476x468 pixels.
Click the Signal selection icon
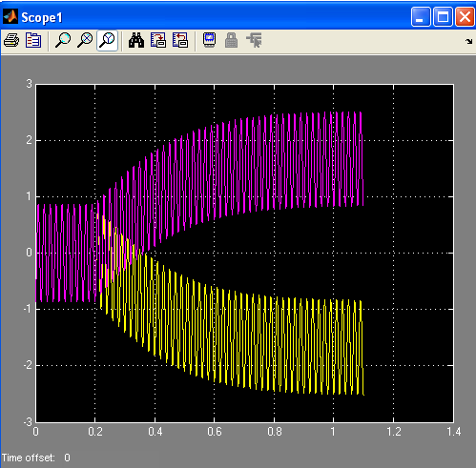(x=254, y=40)
